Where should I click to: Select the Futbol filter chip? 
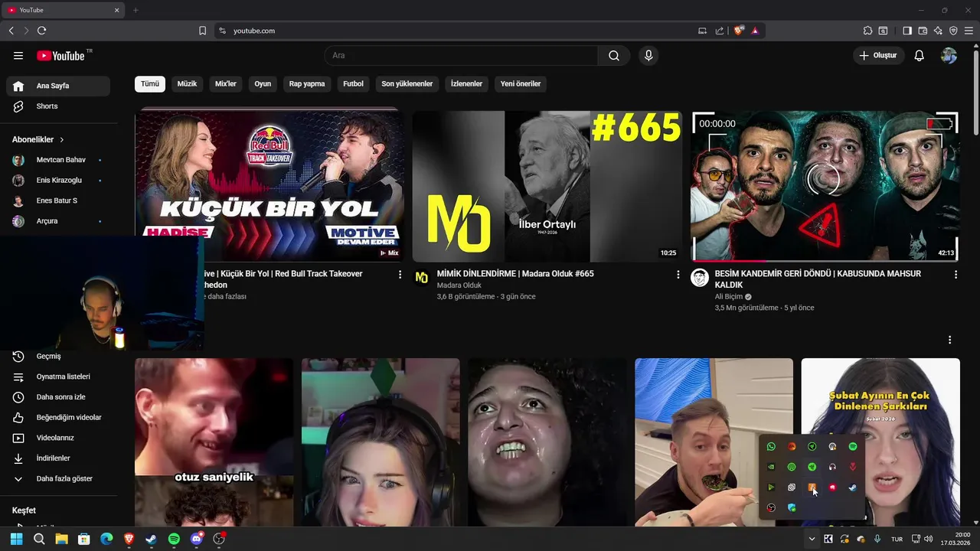pos(353,83)
